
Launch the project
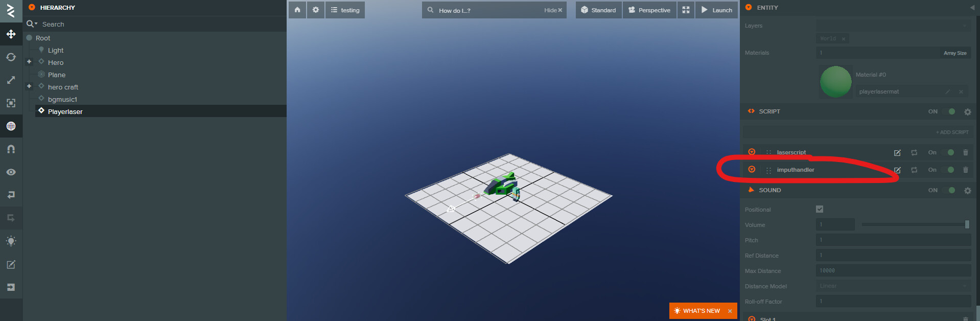coord(716,10)
